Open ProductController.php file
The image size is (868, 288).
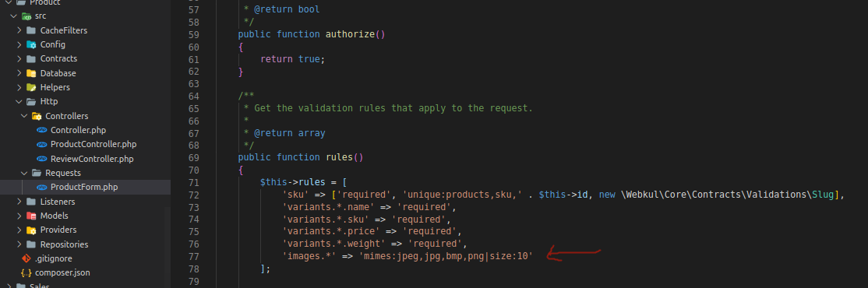[94, 144]
